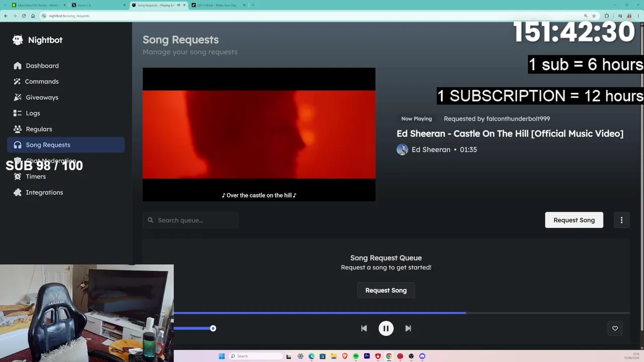
Task: Click the Logs list icon
Action: (x=18, y=113)
